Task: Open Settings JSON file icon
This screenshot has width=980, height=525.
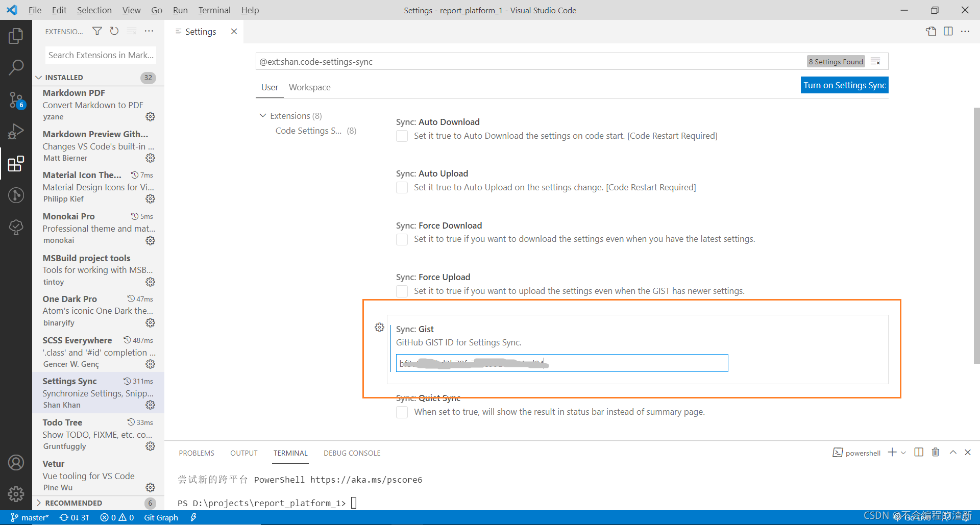Action: pos(931,31)
